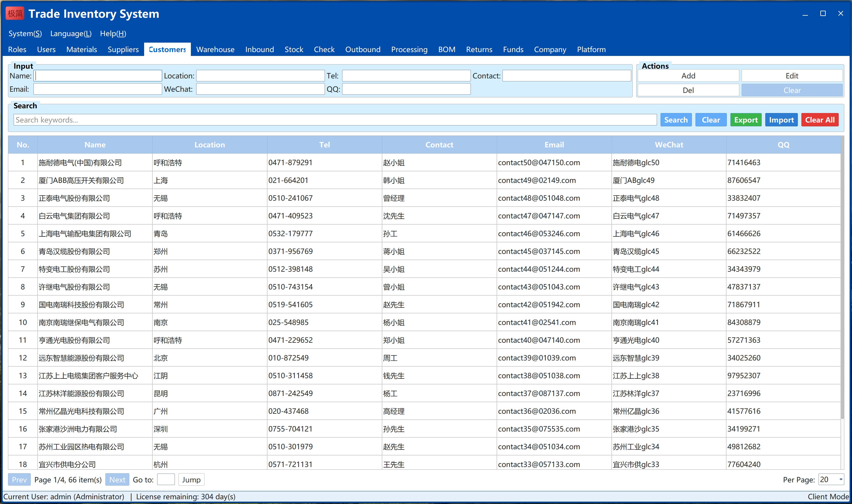Sort by the Contact column header
852x504 pixels.
coord(439,145)
